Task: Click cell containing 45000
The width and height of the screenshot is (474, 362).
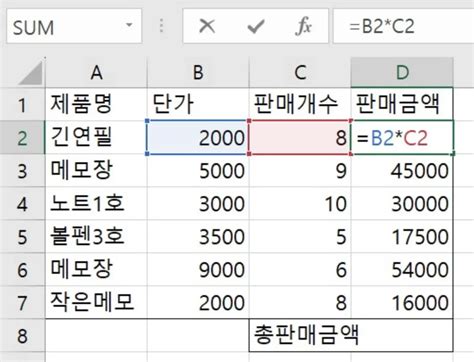Action: (402, 171)
